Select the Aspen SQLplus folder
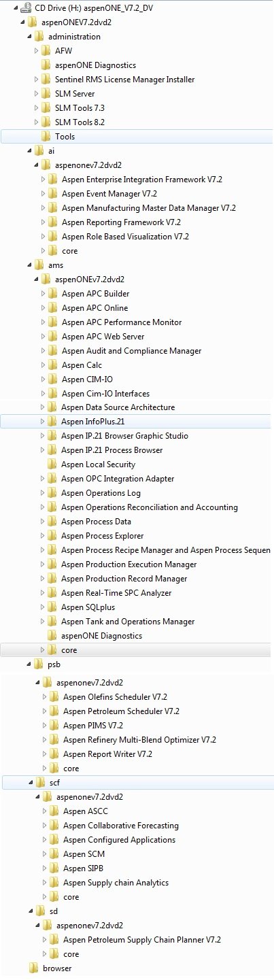 click(x=86, y=607)
